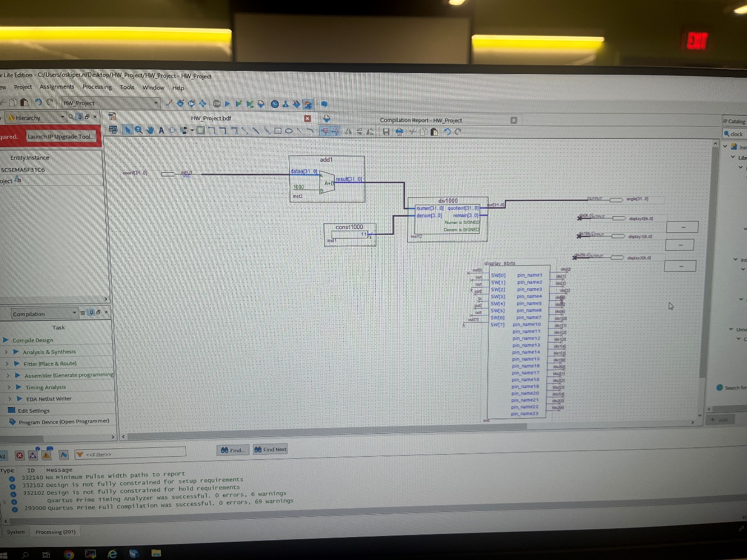Unpin the Tasks panel

coord(91,312)
